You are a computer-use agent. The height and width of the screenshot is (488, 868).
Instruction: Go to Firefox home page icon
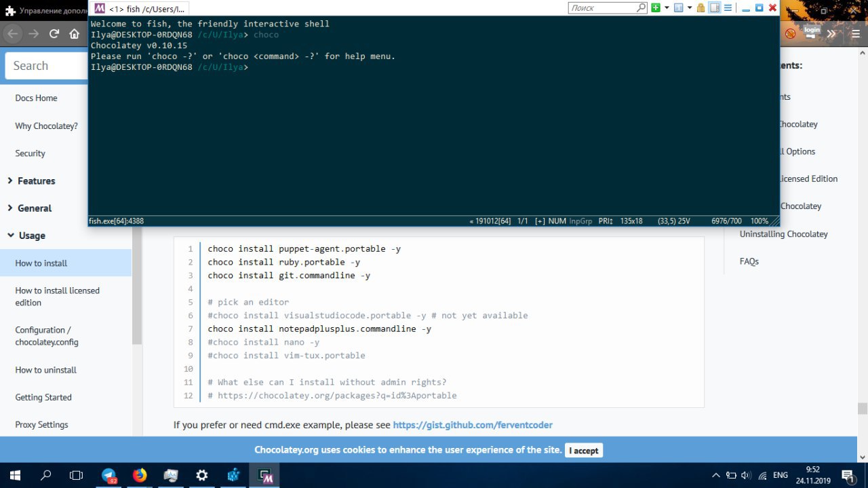[x=75, y=33]
